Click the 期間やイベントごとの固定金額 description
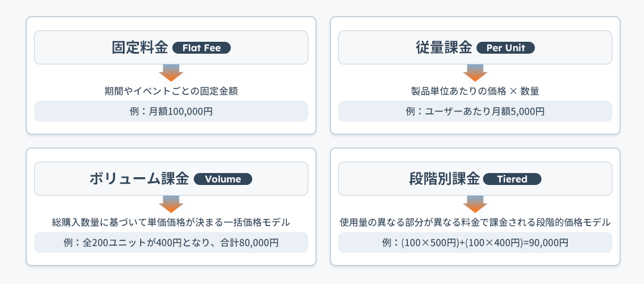Viewport: 644px width, 284px height. [171, 91]
